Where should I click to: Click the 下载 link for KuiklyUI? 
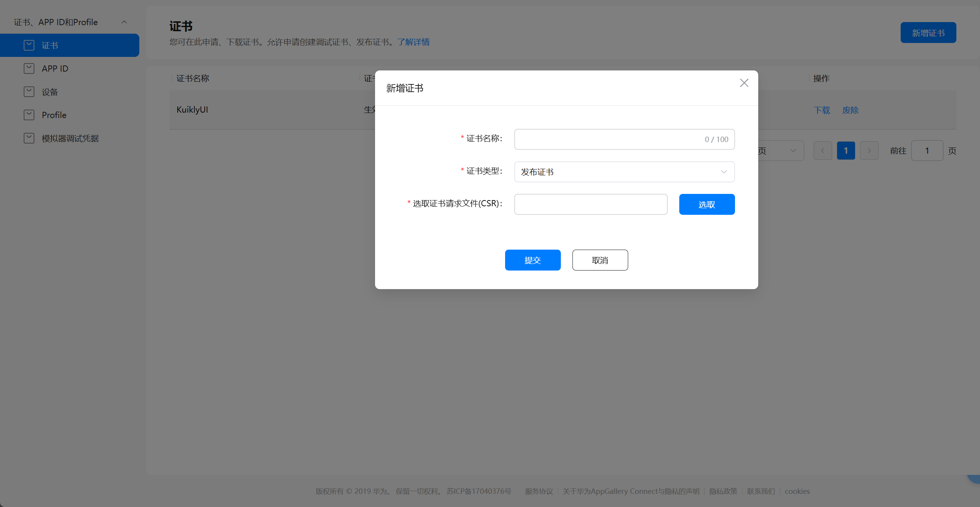[822, 110]
